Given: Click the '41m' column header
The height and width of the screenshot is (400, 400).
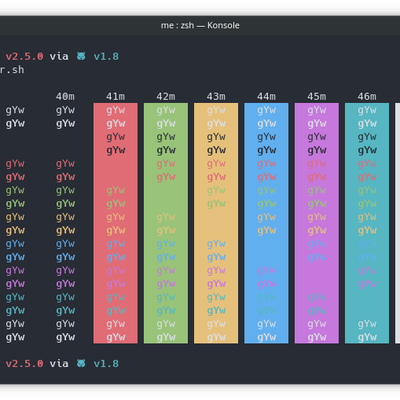Looking at the screenshot, I should pos(116,97).
